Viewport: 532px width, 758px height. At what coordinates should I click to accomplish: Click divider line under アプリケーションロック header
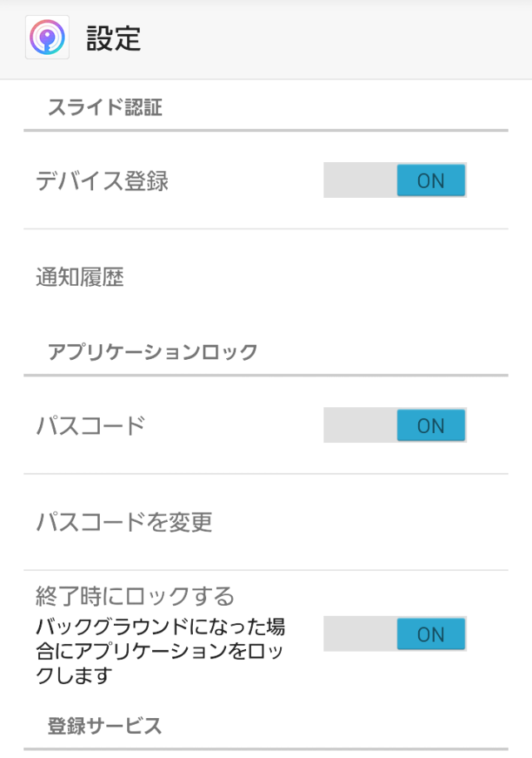tap(265, 375)
